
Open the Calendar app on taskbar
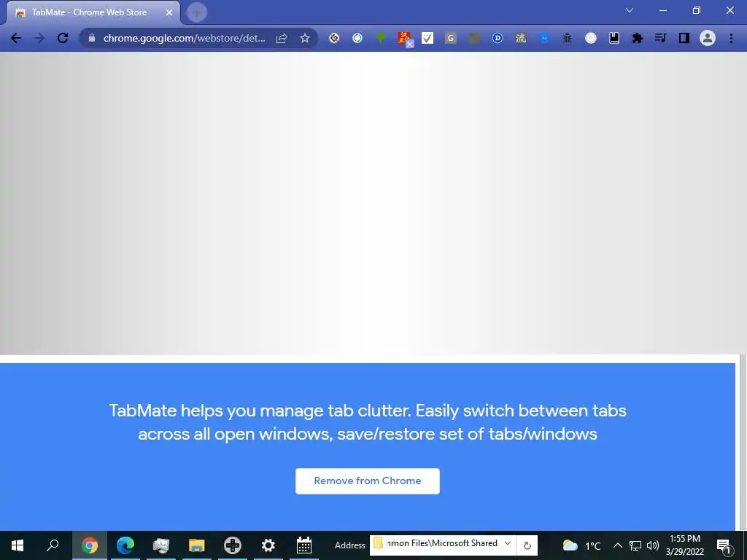(304, 545)
